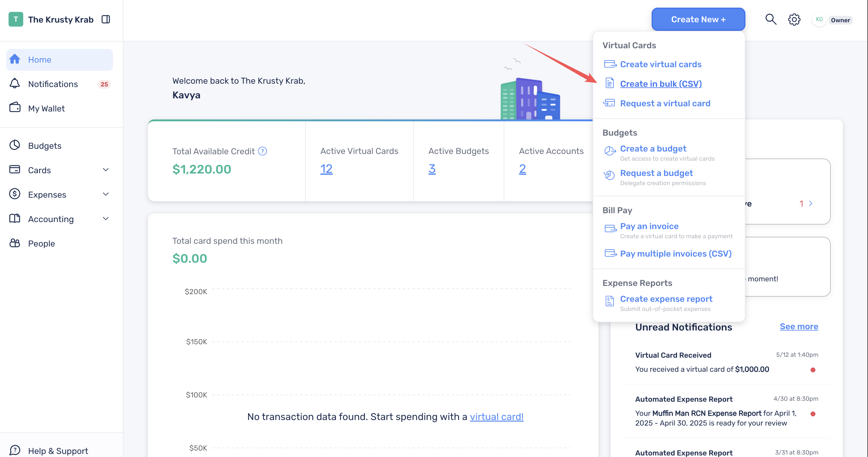Viewport: 868px width, 457px height.
Task: Click the Home house icon
Action: [x=15, y=59]
